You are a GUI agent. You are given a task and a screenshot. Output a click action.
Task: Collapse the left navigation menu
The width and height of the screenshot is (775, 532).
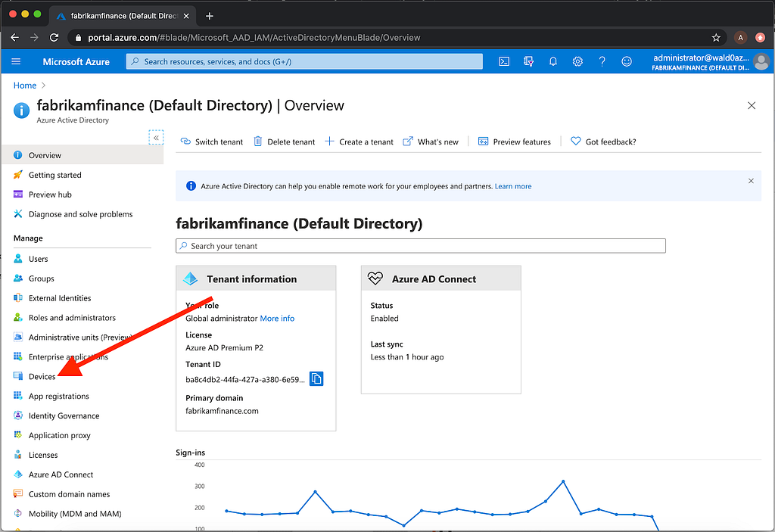click(x=156, y=138)
